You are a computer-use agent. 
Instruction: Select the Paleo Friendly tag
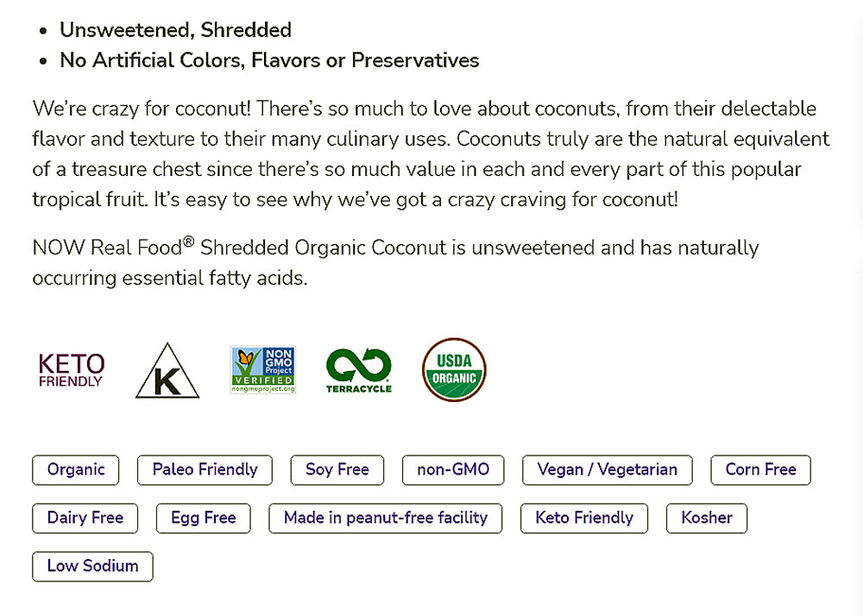coord(205,470)
